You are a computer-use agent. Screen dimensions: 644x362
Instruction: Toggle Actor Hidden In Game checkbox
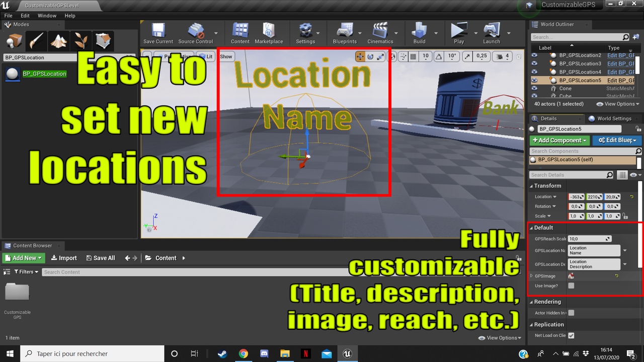click(571, 313)
